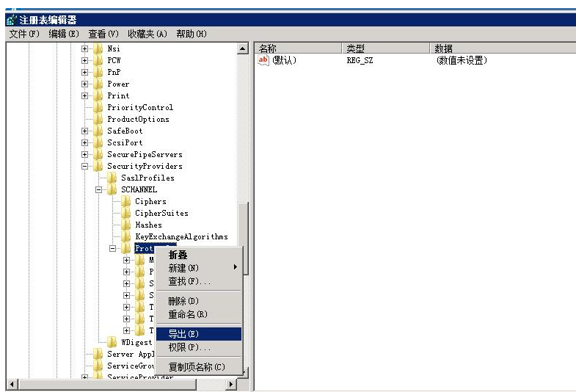Collapse the SecurityProviders tree node
576x392 pixels.
[x=85, y=166]
